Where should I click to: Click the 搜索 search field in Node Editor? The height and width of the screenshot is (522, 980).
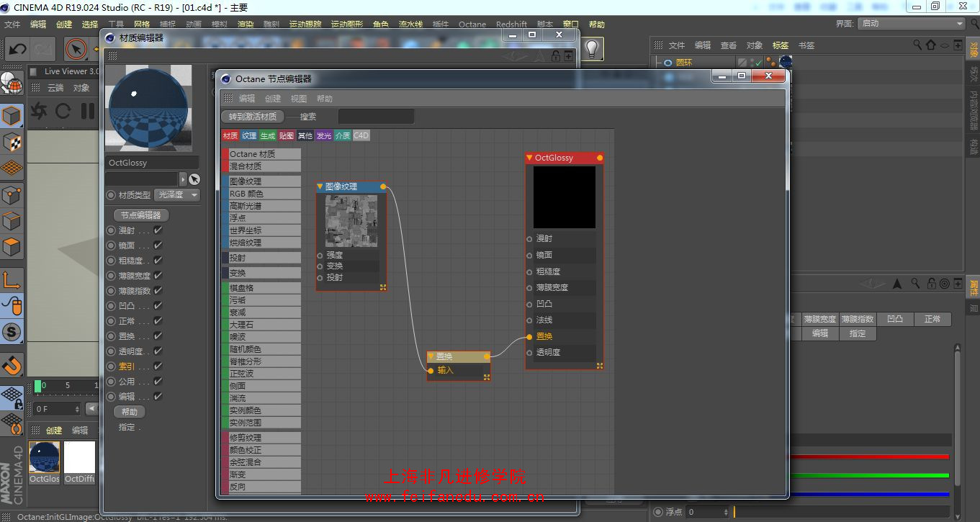(x=376, y=117)
